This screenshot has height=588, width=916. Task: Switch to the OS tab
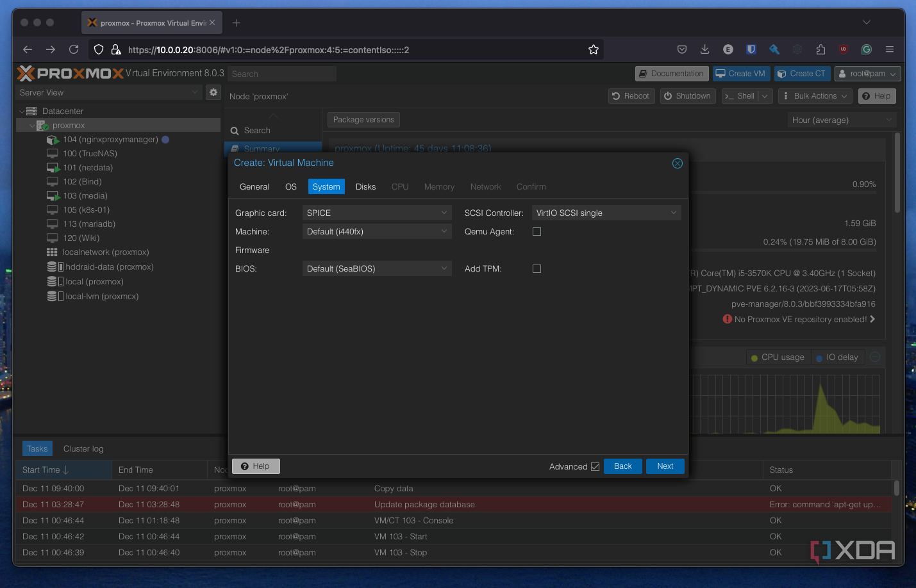tap(291, 186)
